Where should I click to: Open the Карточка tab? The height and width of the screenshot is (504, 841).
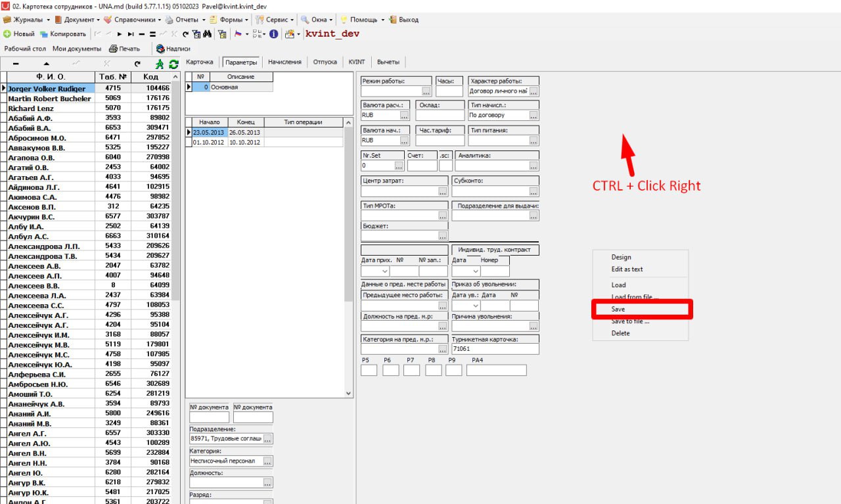[200, 62]
